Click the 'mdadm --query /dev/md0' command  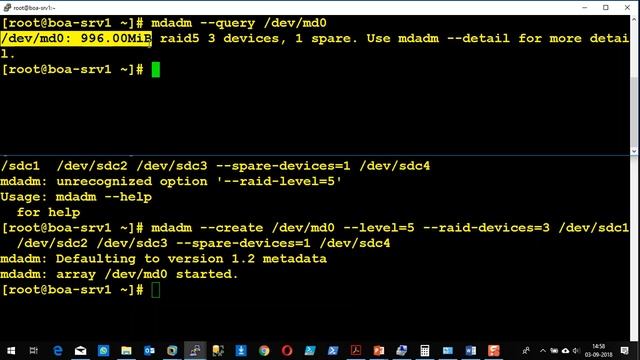click(239, 23)
